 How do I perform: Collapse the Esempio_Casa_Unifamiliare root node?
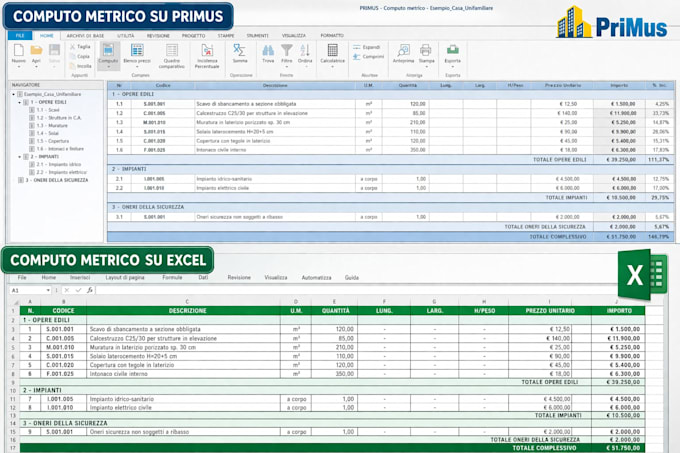coord(13,94)
